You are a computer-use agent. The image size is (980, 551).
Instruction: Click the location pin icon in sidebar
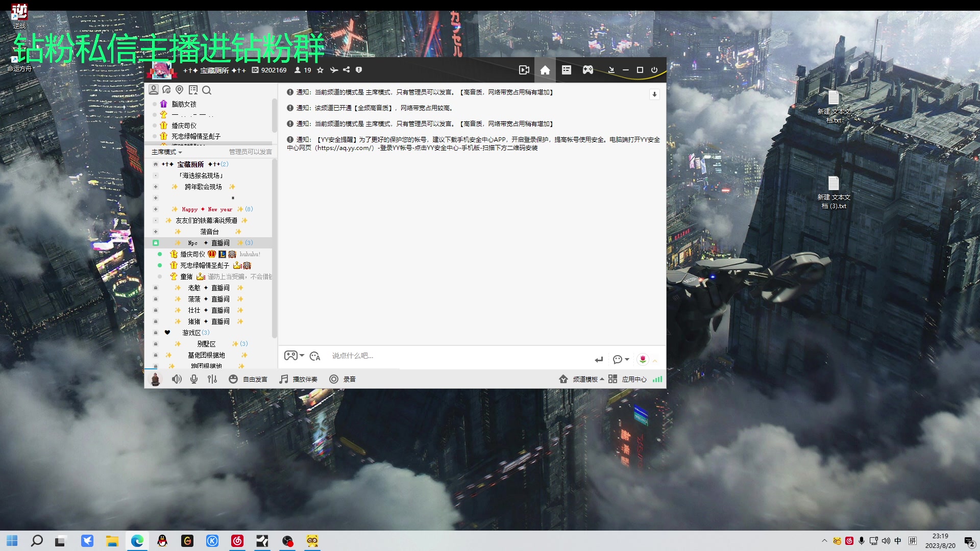pyautogui.click(x=179, y=90)
